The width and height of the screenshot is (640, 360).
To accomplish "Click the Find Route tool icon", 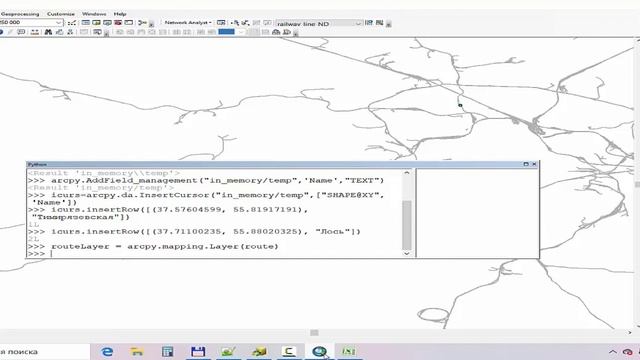I will click(59, 32).
